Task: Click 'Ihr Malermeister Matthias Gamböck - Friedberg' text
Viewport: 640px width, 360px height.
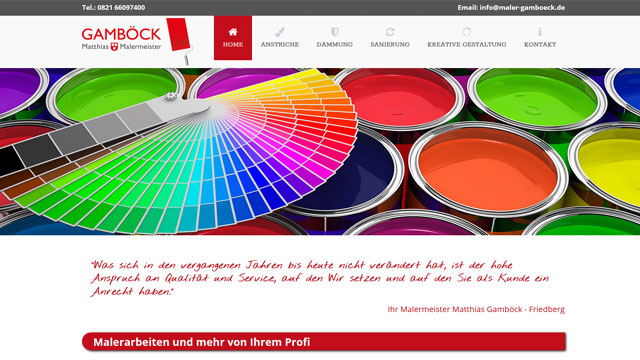Action: coord(476,309)
